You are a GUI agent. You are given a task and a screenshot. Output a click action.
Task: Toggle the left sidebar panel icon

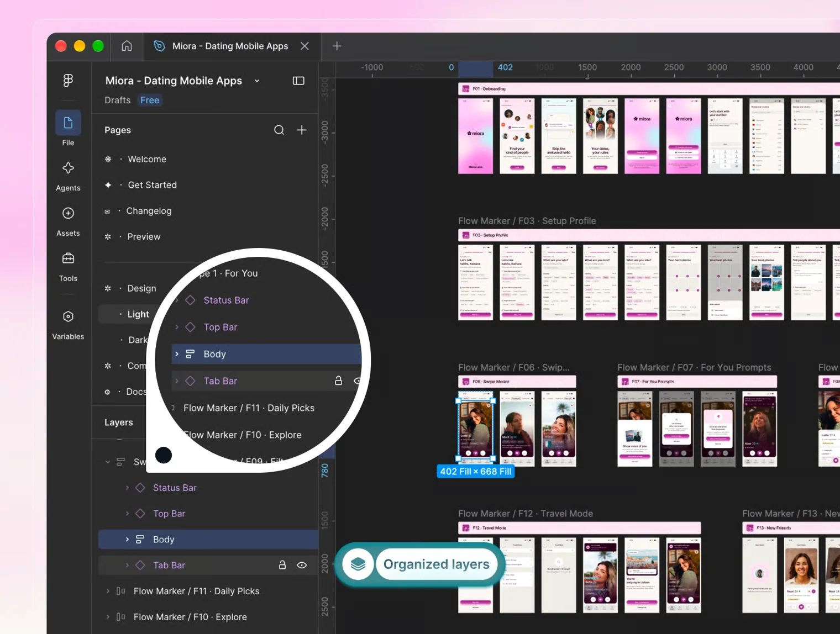click(x=298, y=81)
